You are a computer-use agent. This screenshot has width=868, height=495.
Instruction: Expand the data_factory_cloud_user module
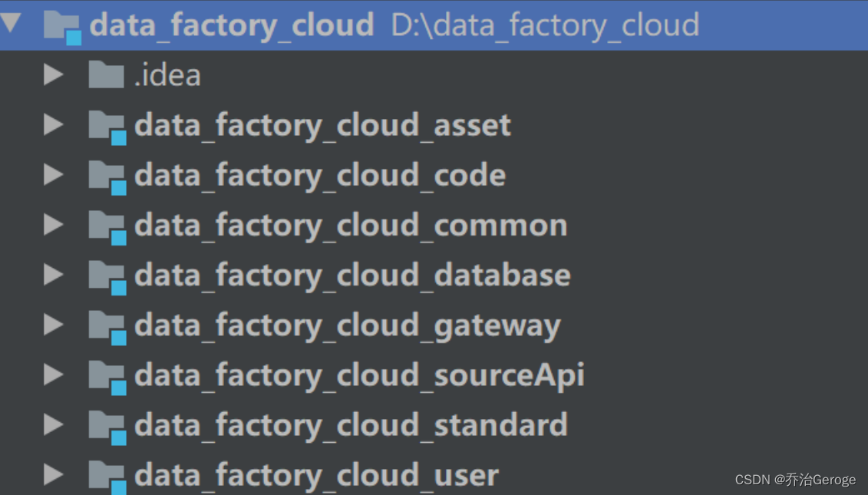[52, 474]
